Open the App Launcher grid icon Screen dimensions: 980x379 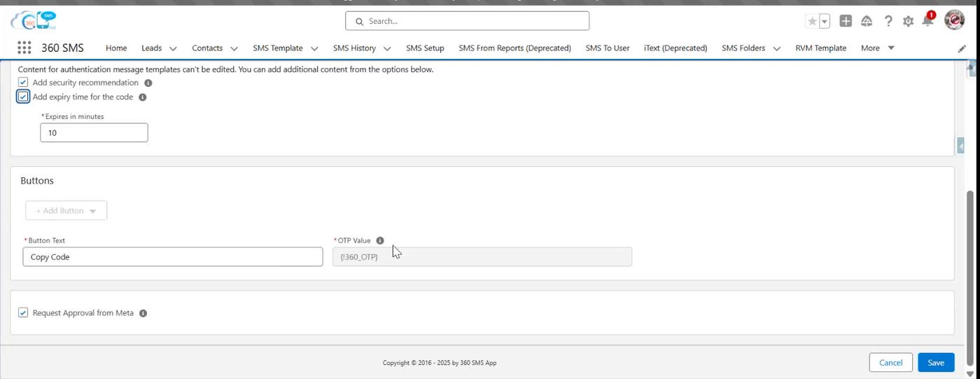[24, 48]
